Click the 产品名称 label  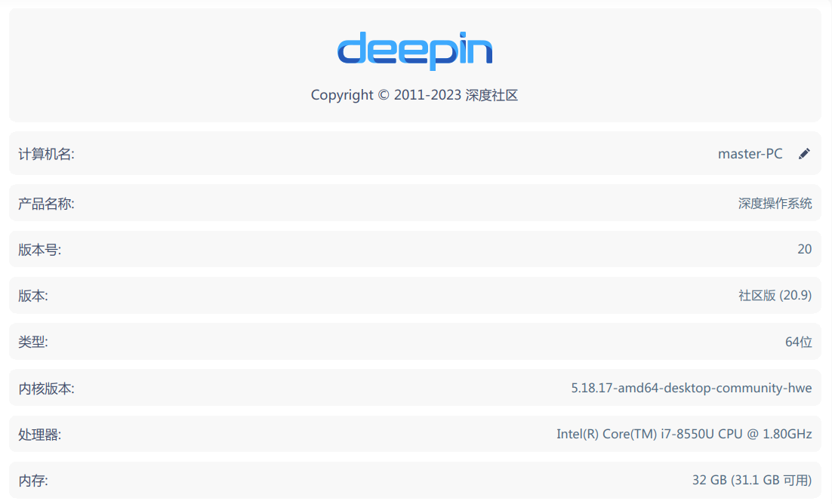(x=46, y=204)
